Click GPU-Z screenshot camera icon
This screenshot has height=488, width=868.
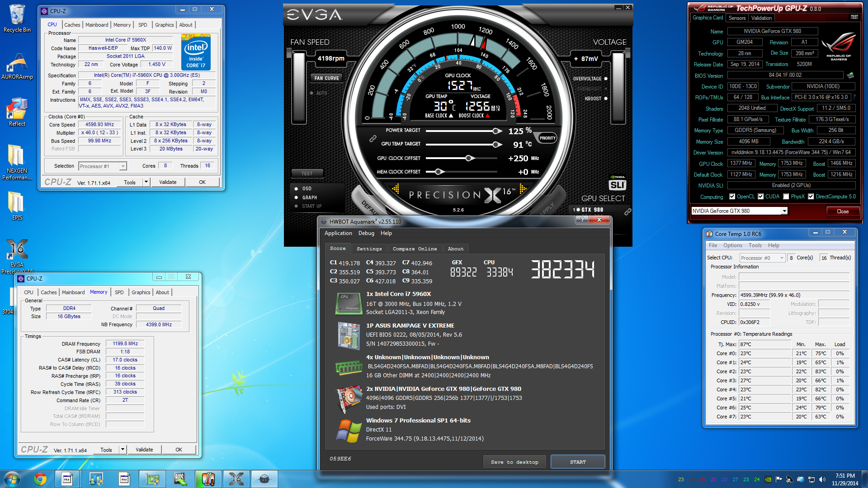tap(854, 17)
